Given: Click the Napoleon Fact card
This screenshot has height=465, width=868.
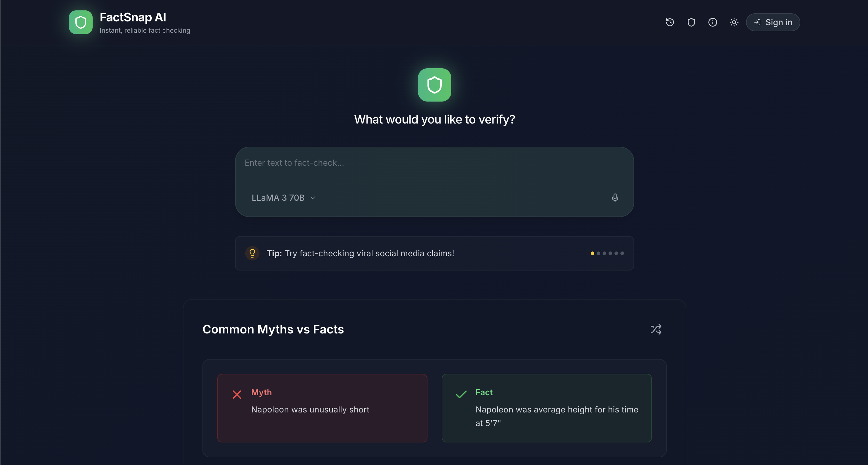Looking at the screenshot, I should point(547,408).
